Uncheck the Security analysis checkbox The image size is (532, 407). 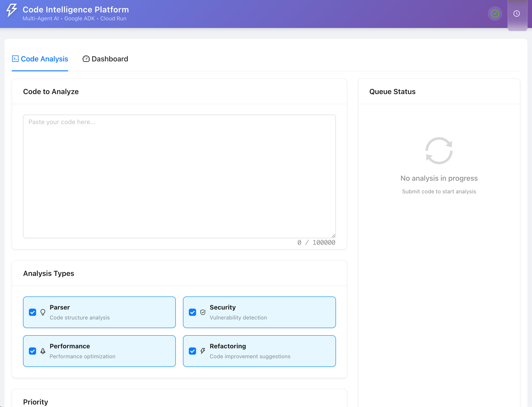point(192,312)
